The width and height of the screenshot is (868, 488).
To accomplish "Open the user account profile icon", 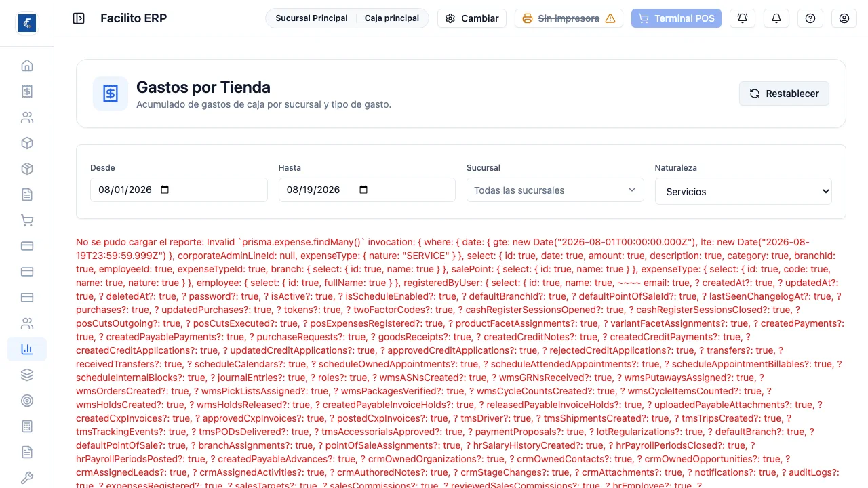I will [844, 18].
